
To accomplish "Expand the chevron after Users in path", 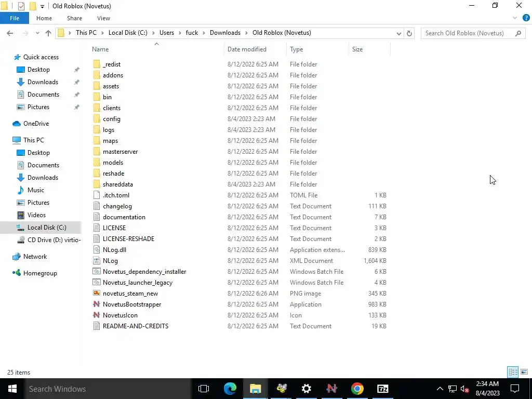I will pos(180,33).
